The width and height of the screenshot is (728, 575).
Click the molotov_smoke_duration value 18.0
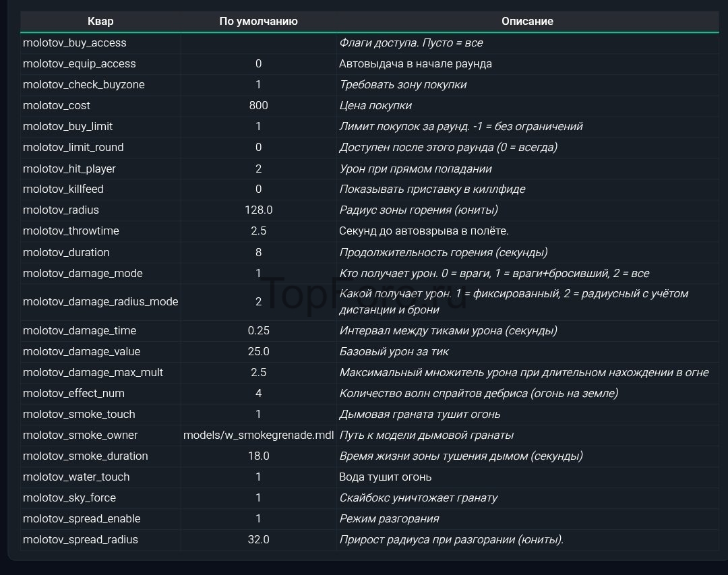259,456
